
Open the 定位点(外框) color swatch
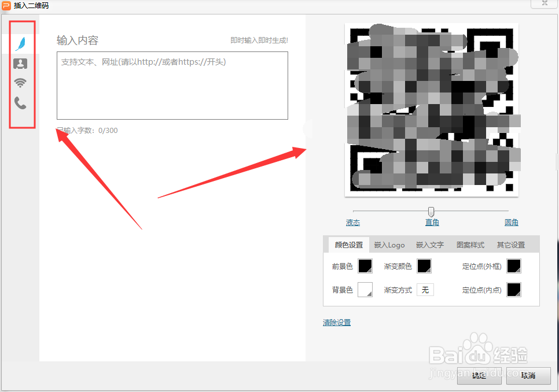514,266
